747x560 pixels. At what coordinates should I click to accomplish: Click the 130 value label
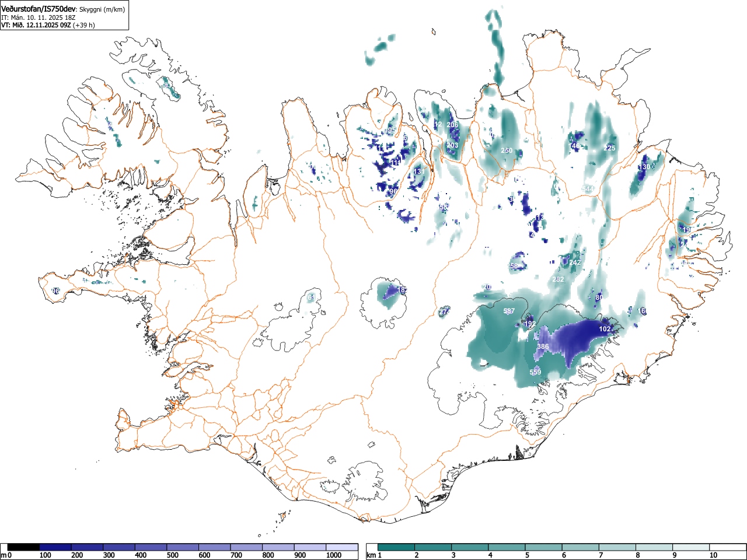pyautogui.click(x=644, y=167)
